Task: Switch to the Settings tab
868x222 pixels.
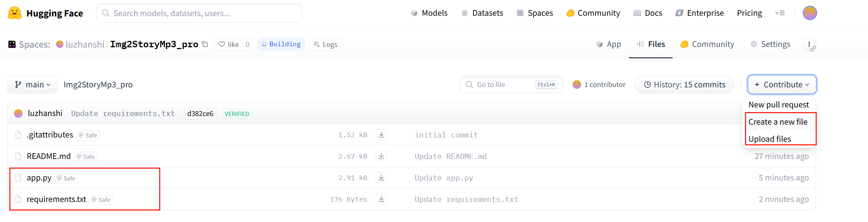Action: pos(770,44)
